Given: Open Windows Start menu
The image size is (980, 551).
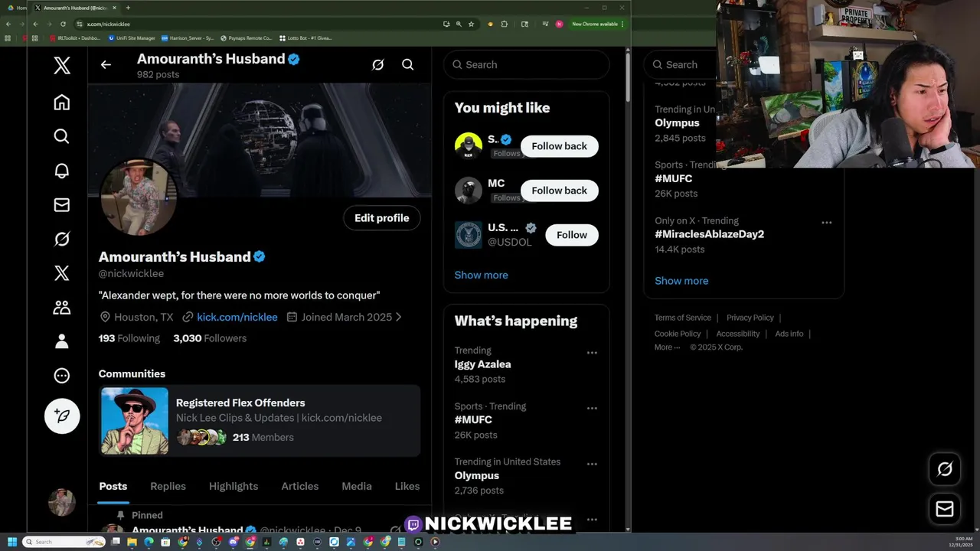Looking at the screenshot, I should (11, 542).
